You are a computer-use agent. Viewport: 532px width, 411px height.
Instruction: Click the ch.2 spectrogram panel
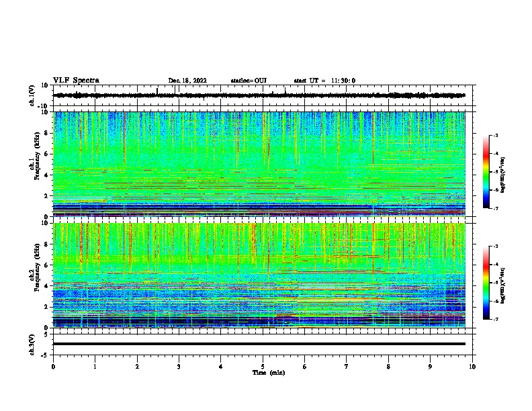pos(259,275)
